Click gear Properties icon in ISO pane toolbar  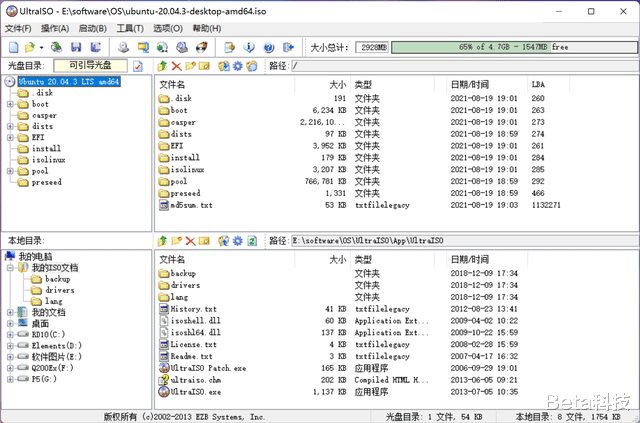[238, 66]
